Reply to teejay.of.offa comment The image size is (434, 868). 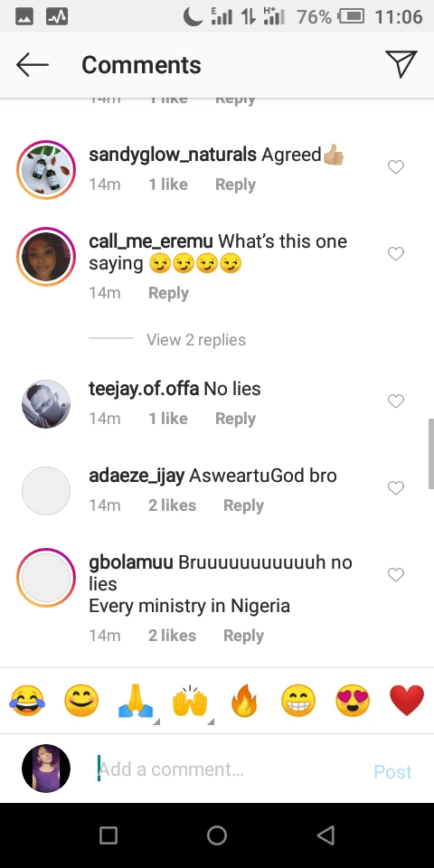[x=235, y=419]
